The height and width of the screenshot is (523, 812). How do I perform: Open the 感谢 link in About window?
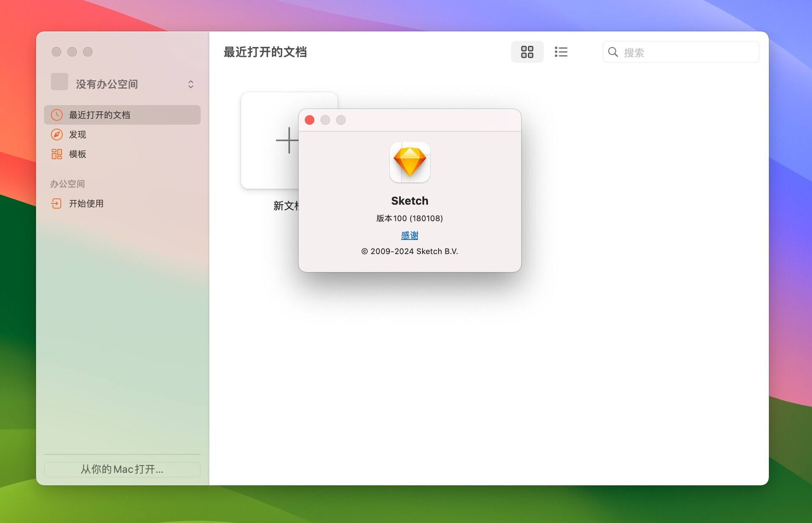[x=409, y=235]
